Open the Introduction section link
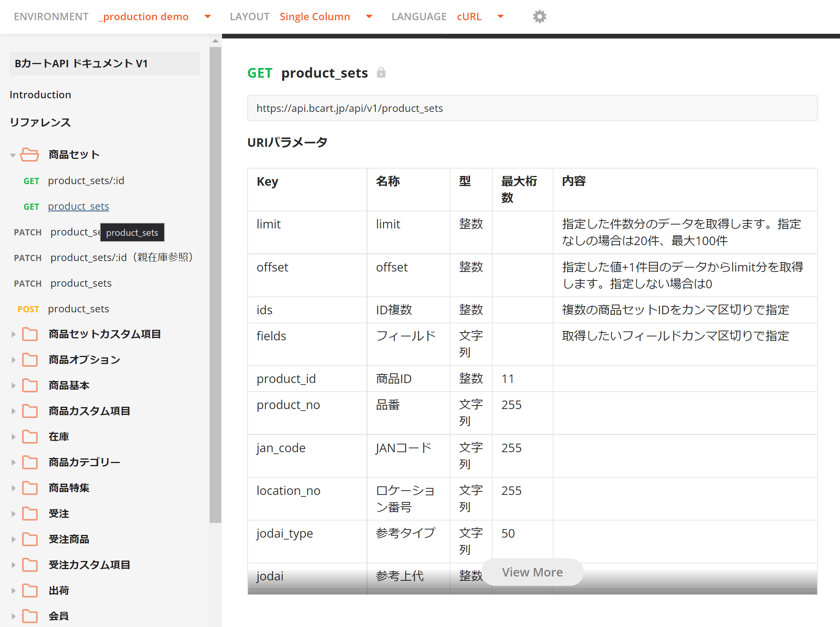The height and width of the screenshot is (627, 840). point(40,95)
